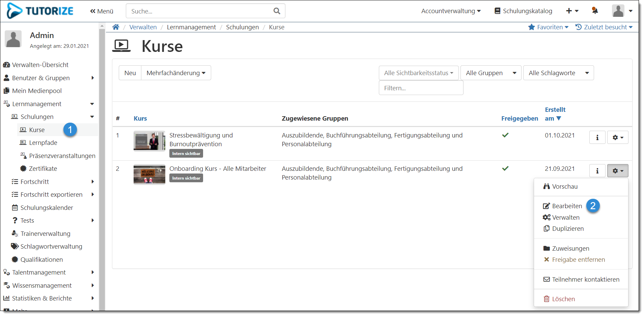Click the search magnifier icon
This screenshot has height=316, width=644.
277,11
